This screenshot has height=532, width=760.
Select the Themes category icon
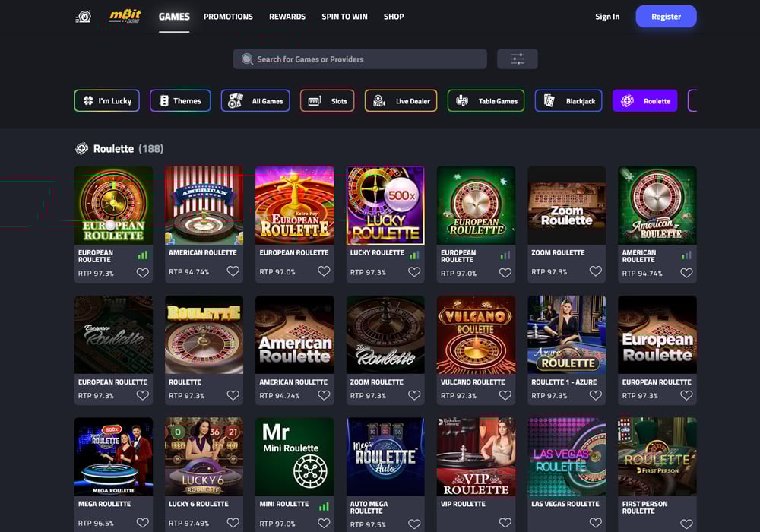point(164,100)
